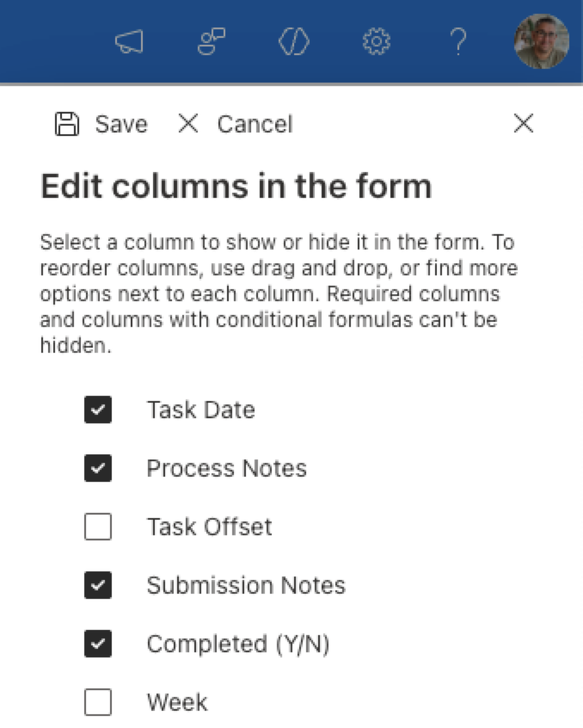This screenshot has width=583, height=728.
Task: Close the edit columns panel
Action: (x=523, y=124)
